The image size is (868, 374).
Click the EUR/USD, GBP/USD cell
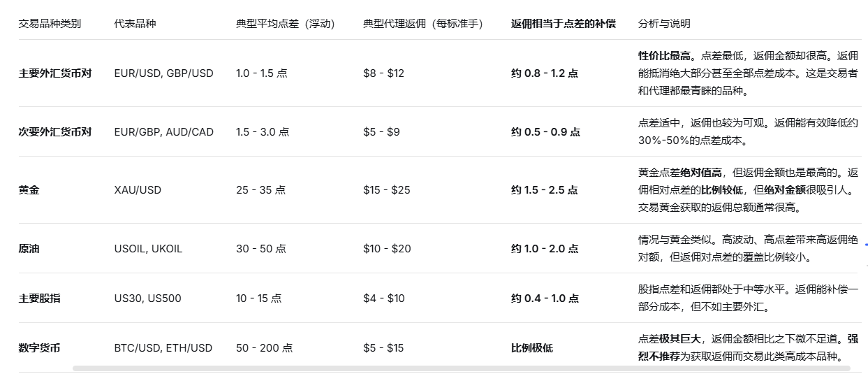163,73
